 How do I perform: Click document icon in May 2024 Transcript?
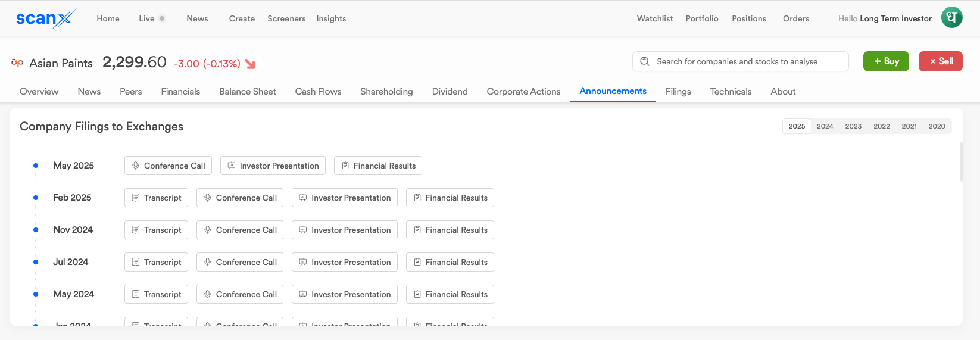[x=136, y=294]
